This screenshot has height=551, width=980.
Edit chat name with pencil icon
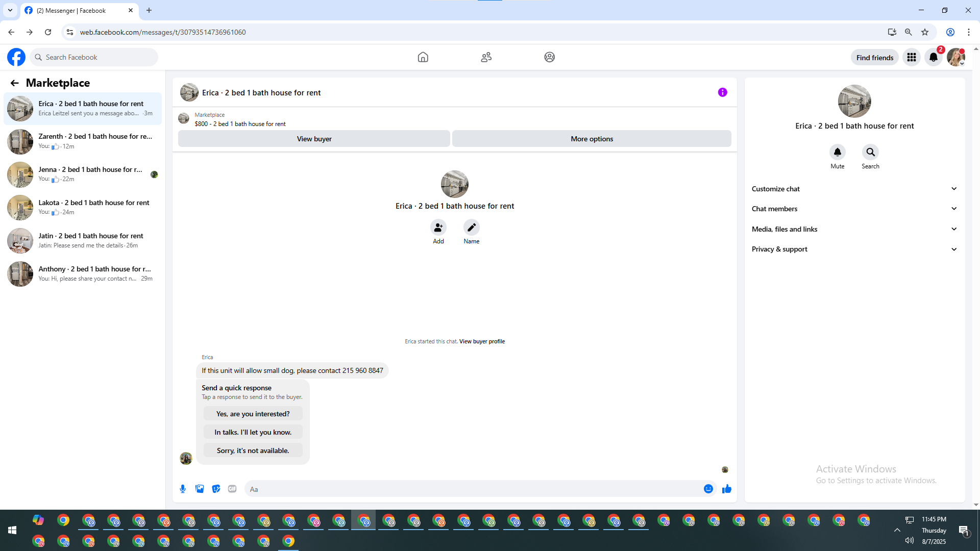[x=471, y=227]
